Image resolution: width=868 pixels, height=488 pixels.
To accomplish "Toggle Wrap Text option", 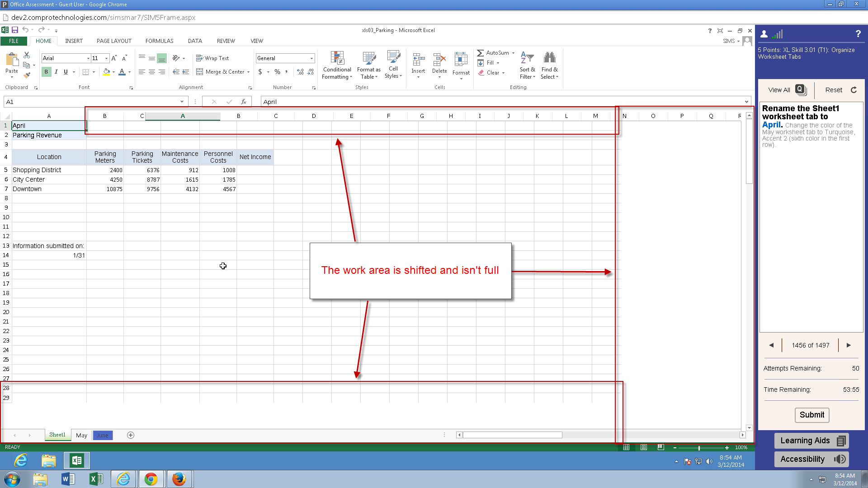I will [x=212, y=58].
